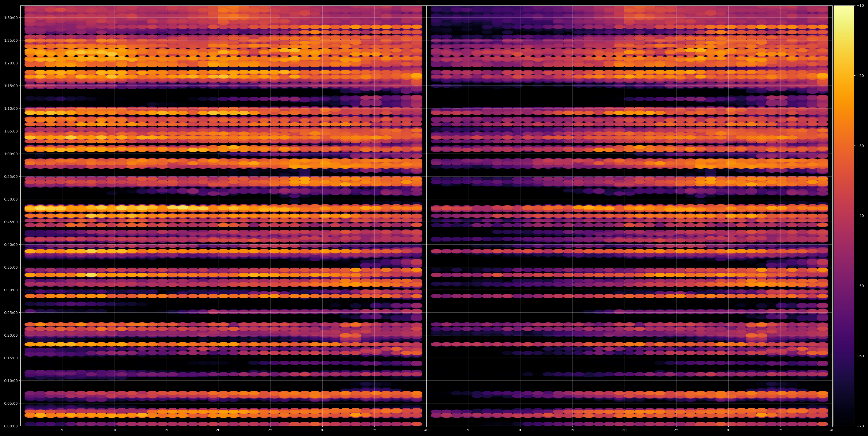Select the 0:35:00 y-axis tick label
The width and height of the screenshot is (868, 436).
[x=11, y=267]
